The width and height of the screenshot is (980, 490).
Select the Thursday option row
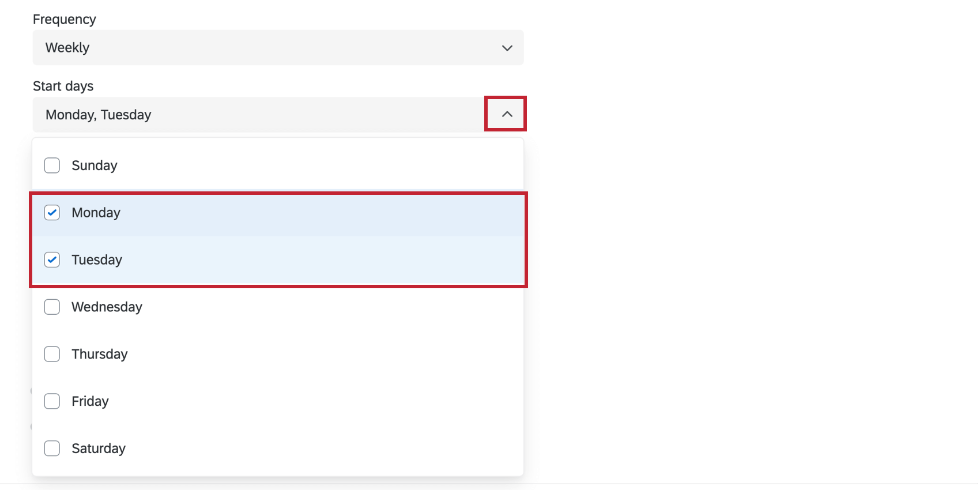click(x=231, y=354)
